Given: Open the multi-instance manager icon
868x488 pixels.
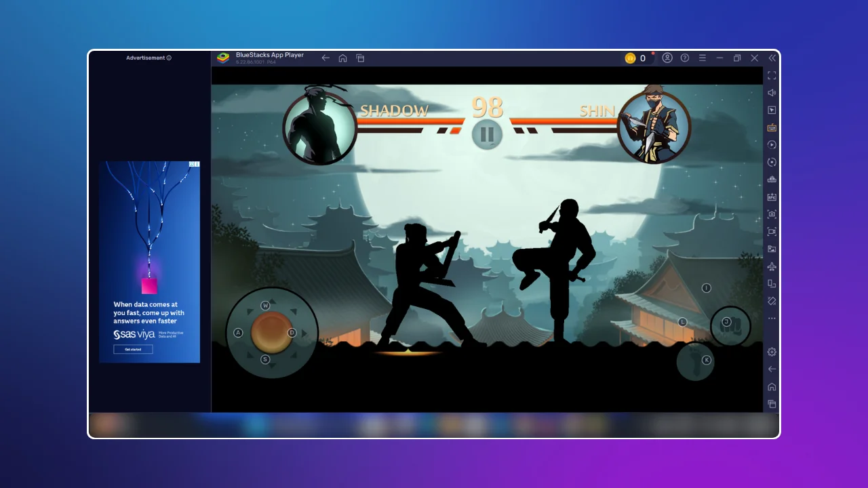Looking at the screenshot, I should tap(772, 180).
